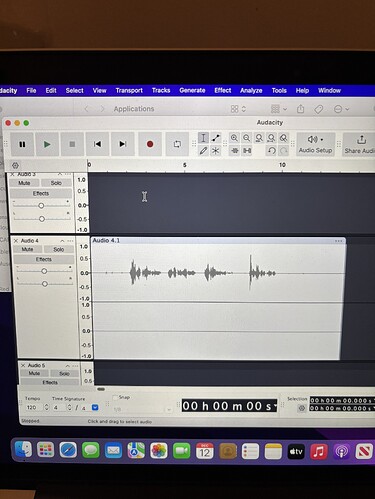The width and height of the screenshot is (375, 499).
Task: Open Audio 4.1 clip options dots
Action: click(339, 241)
